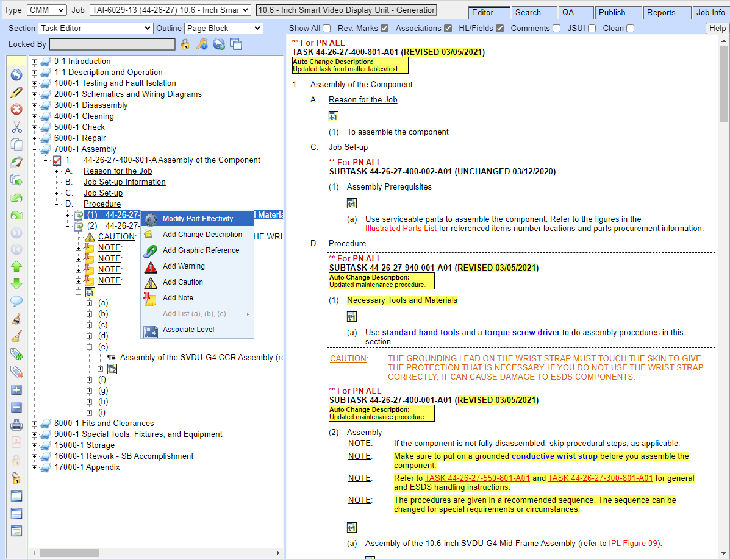Choose Add Warning from context menu
The height and width of the screenshot is (560, 730).
tap(198, 266)
